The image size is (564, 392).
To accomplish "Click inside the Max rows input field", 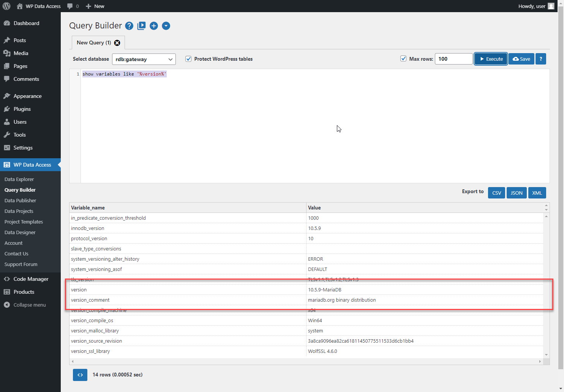I will 453,59.
